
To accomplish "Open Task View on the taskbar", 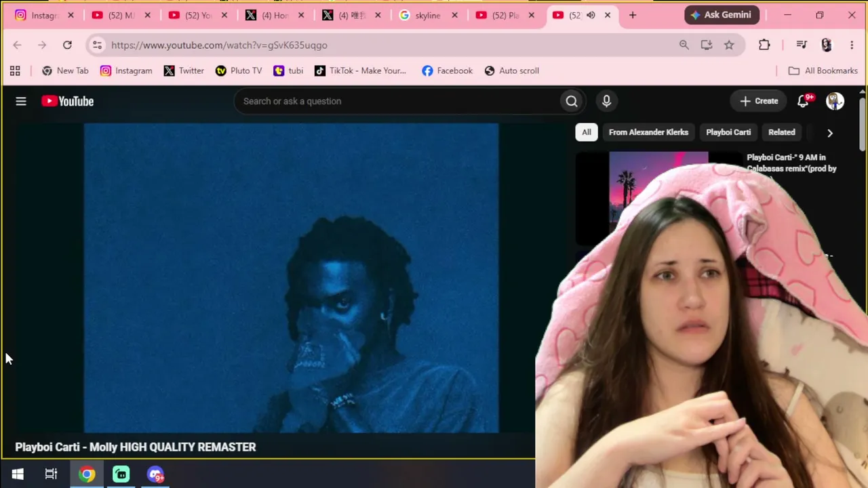I will [52, 474].
